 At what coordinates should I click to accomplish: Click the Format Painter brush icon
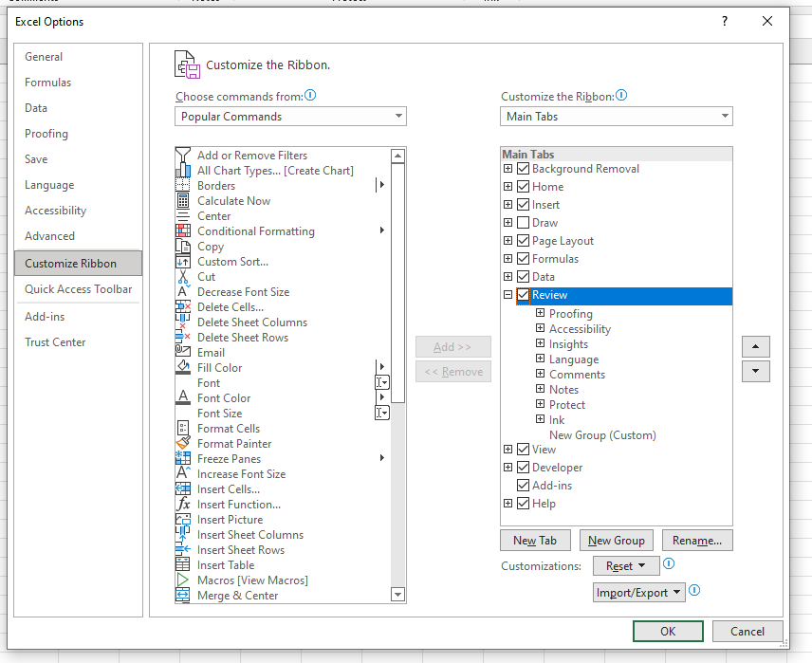click(x=183, y=443)
